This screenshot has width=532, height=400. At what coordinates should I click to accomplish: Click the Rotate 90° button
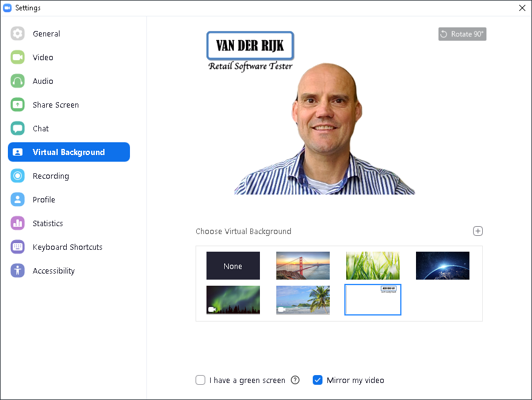(x=462, y=33)
